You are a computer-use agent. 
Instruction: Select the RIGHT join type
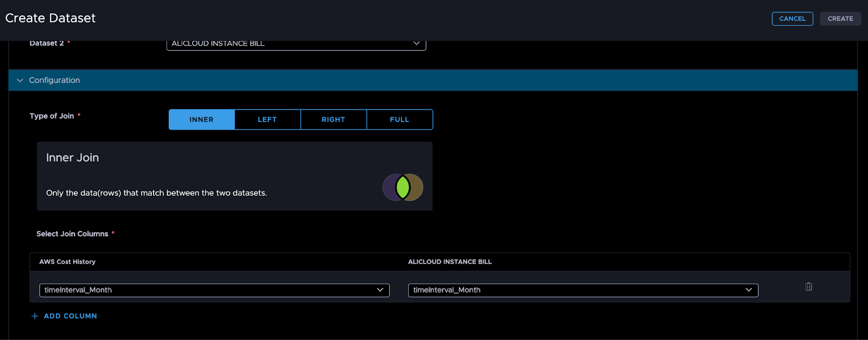pyautogui.click(x=334, y=120)
